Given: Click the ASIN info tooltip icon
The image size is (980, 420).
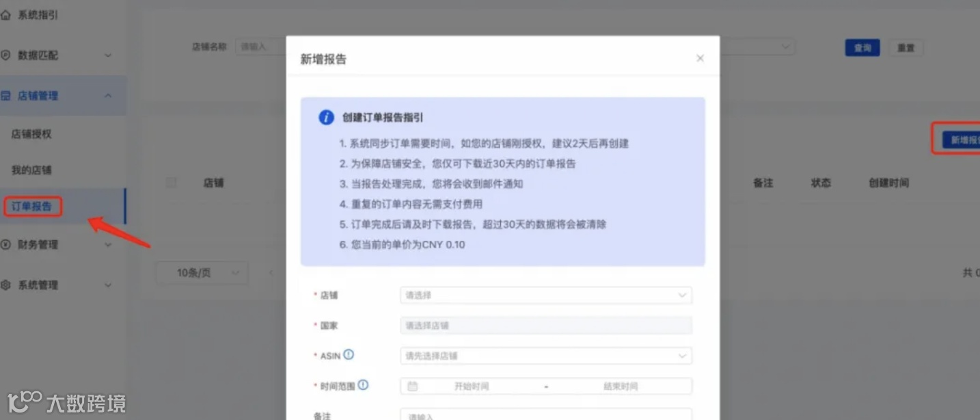Looking at the screenshot, I should click(350, 355).
